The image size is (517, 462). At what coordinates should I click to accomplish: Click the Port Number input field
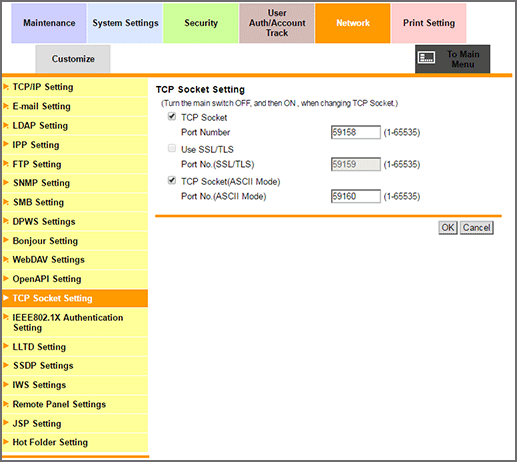point(356,132)
